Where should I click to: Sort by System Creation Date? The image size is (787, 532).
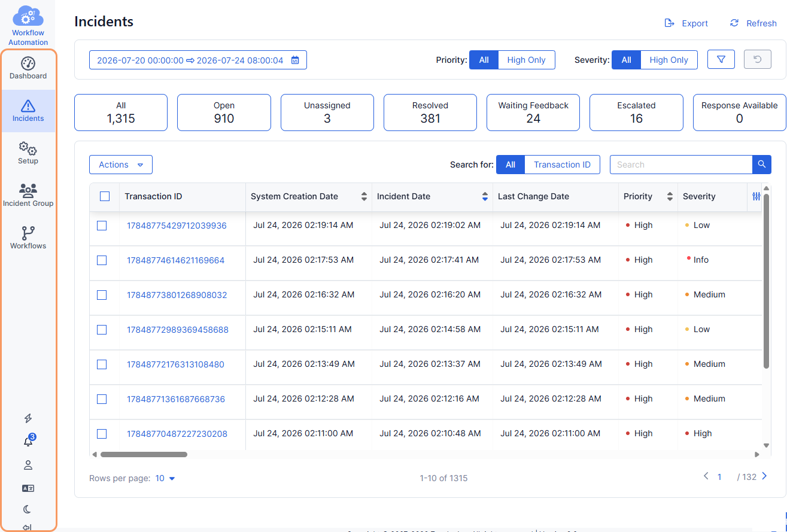coord(363,196)
